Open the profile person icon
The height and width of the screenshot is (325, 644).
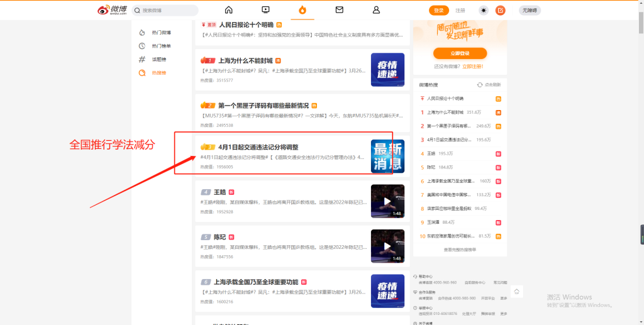click(376, 10)
